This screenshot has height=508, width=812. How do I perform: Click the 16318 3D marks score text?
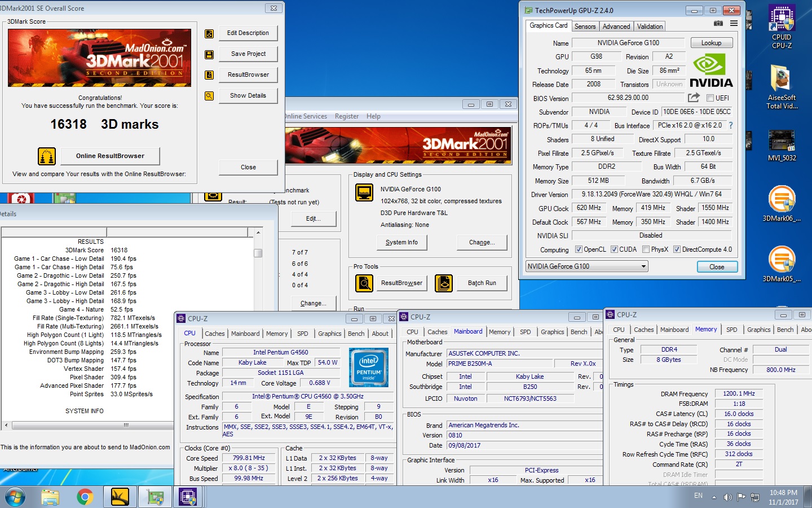[x=104, y=124]
